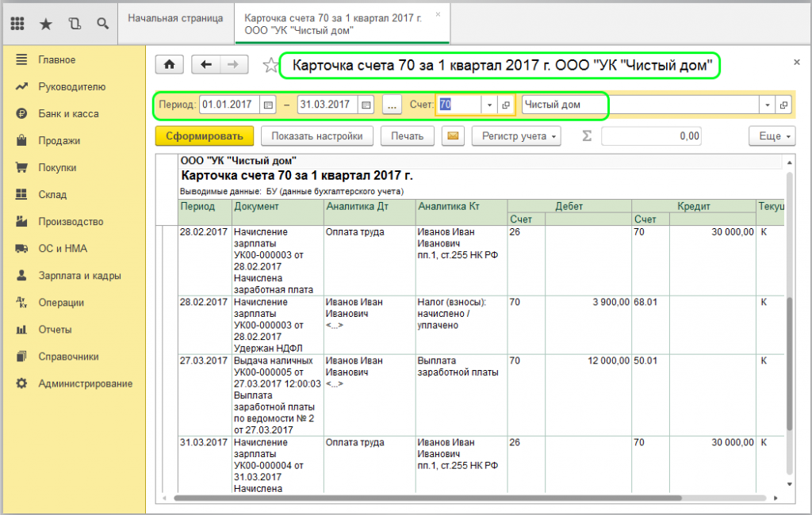Viewport: 812px width, 515px height.
Task: Edit the start date field 01.01.2017
Action: (x=229, y=105)
